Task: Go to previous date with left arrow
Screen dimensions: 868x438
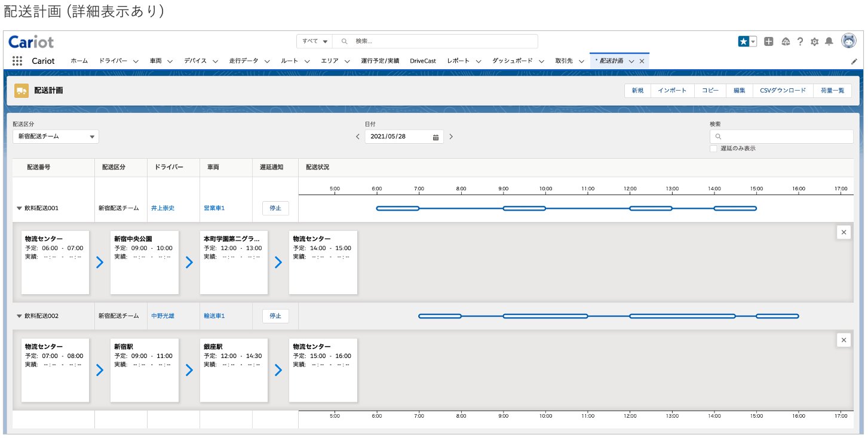Action: point(358,137)
